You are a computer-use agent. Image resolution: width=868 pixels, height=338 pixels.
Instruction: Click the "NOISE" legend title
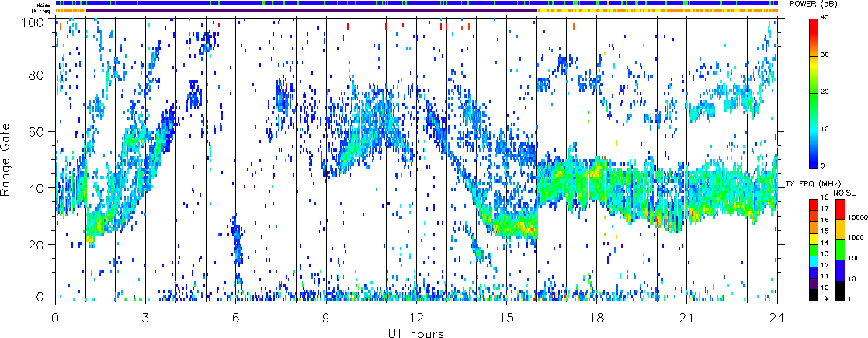coord(845,193)
